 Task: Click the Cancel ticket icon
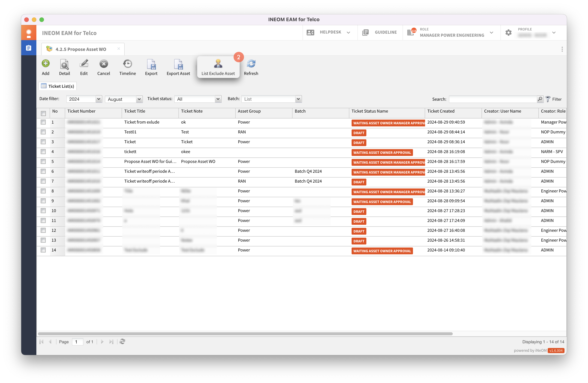[103, 64]
